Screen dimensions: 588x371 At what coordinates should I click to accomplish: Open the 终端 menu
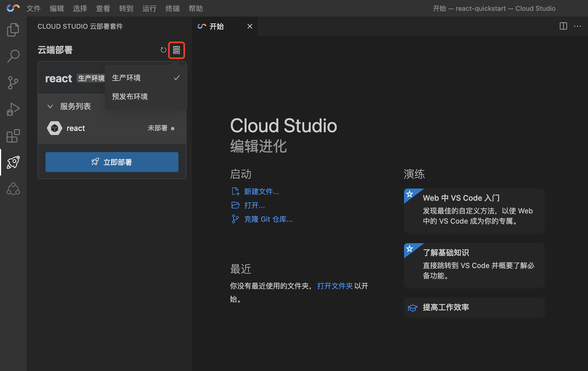173,9
